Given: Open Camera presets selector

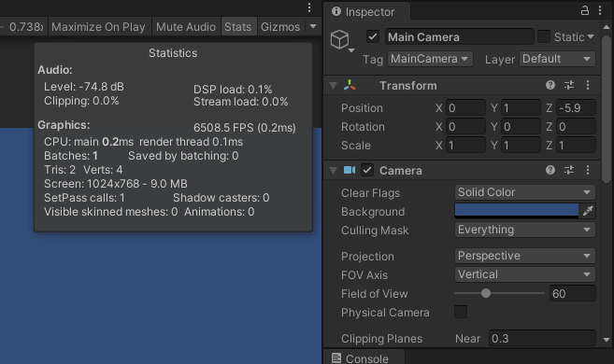Looking at the screenshot, I should click(569, 170).
